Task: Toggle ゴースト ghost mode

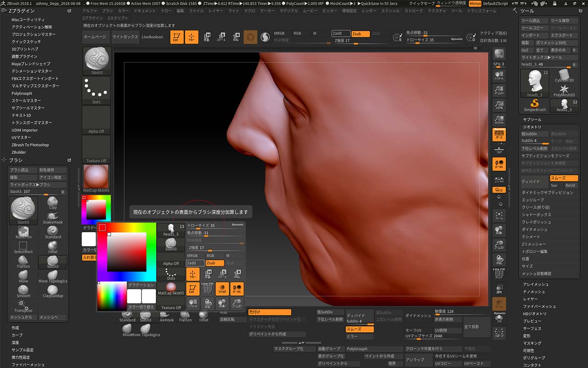Action: [499, 304]
